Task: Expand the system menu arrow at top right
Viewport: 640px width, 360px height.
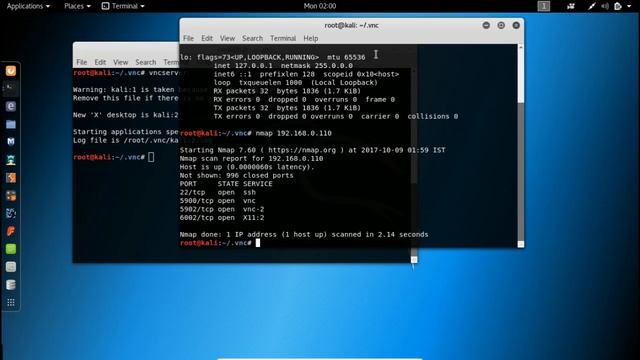Action: click(629, 6)
